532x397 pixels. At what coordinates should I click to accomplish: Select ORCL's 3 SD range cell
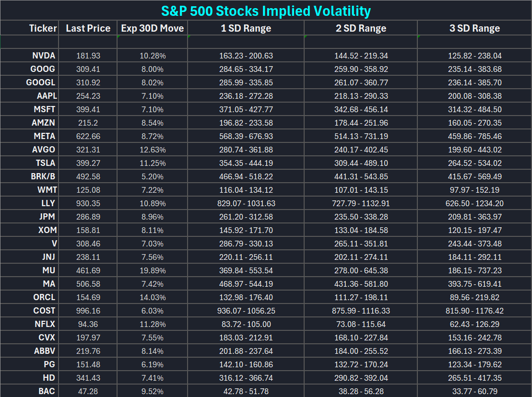[474, 297]
